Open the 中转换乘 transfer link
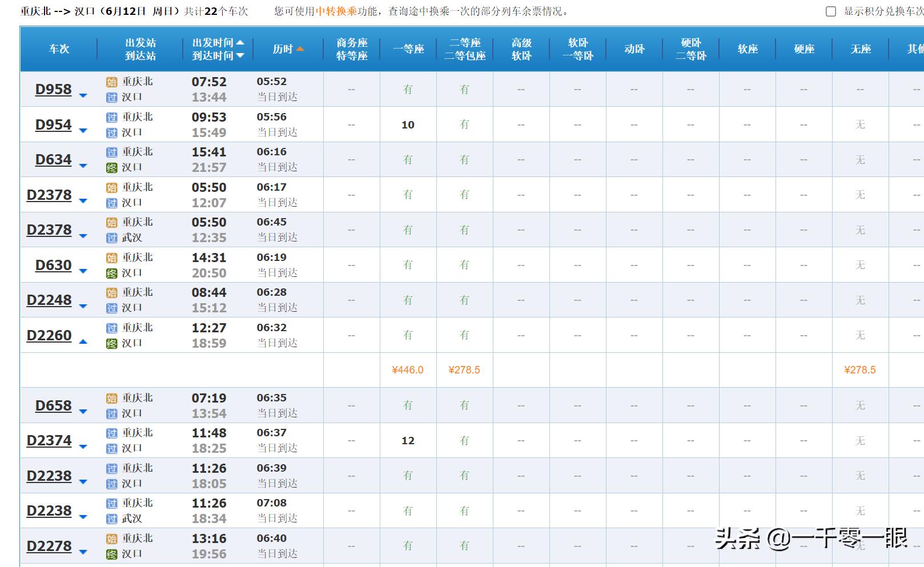The height and width of the screenshot is (567, 924). [x=336, y=11]
